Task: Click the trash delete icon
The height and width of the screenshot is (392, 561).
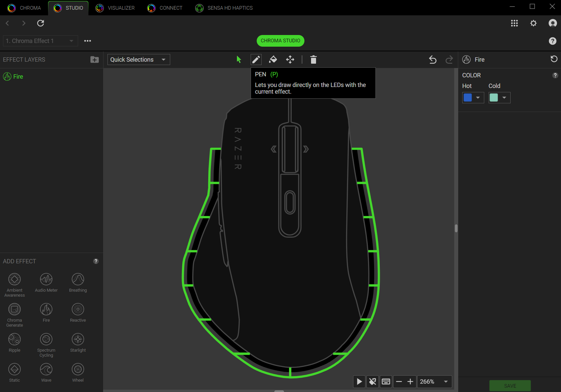Action: [x=313, y=60]
